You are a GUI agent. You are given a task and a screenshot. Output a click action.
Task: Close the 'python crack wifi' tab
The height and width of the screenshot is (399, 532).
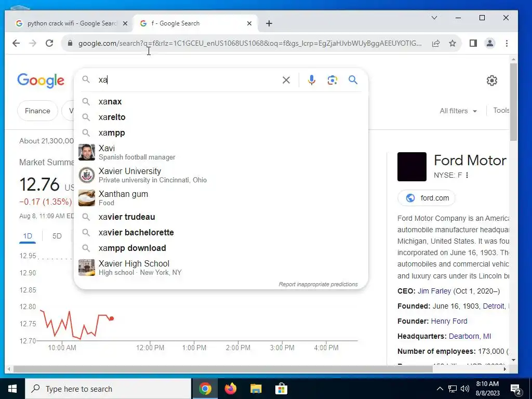[125, 23]
